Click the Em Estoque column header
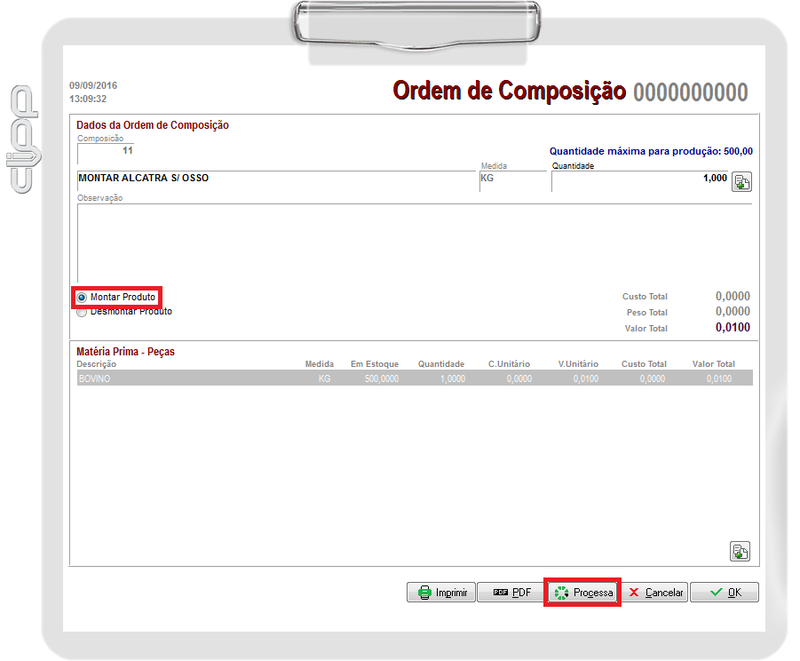The width and height of the screenshot is (800, 661). pyautogui.click(x=375, y=365)
